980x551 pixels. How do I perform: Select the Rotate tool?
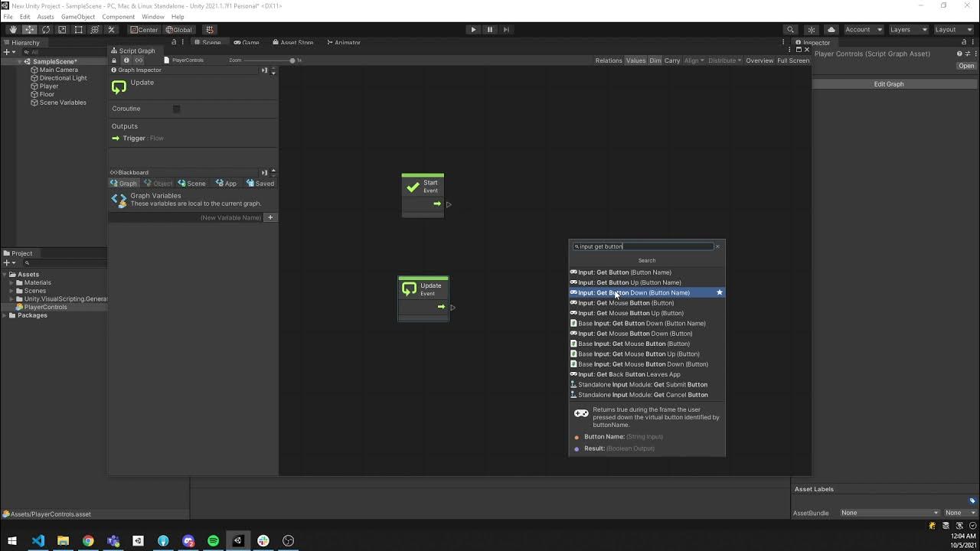click(46, 29)
